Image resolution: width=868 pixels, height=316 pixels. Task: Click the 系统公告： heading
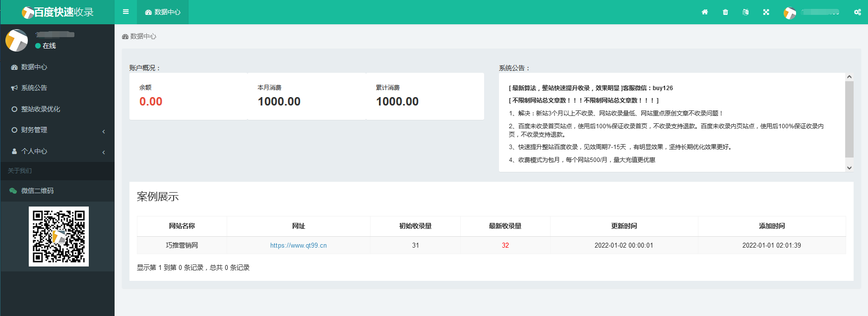coord(515,68)
